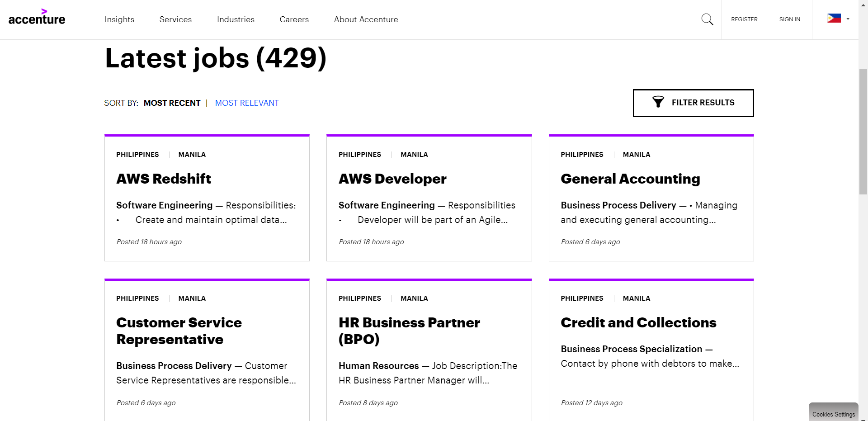This screenshot has width=868, height=421.
Task: Open the About Accenture menu
Action: [x=366, y=19]
